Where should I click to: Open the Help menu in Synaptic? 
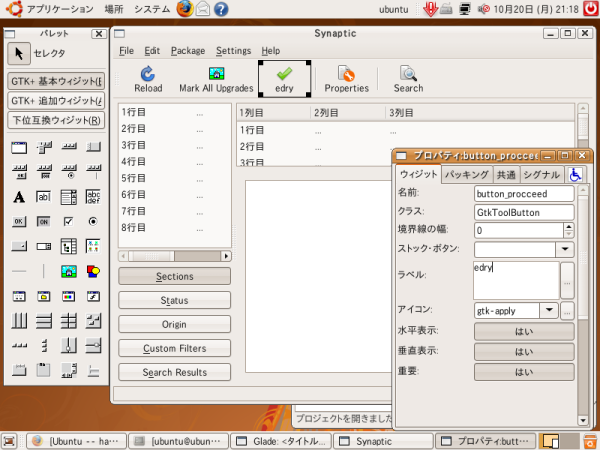click(271, 51)
